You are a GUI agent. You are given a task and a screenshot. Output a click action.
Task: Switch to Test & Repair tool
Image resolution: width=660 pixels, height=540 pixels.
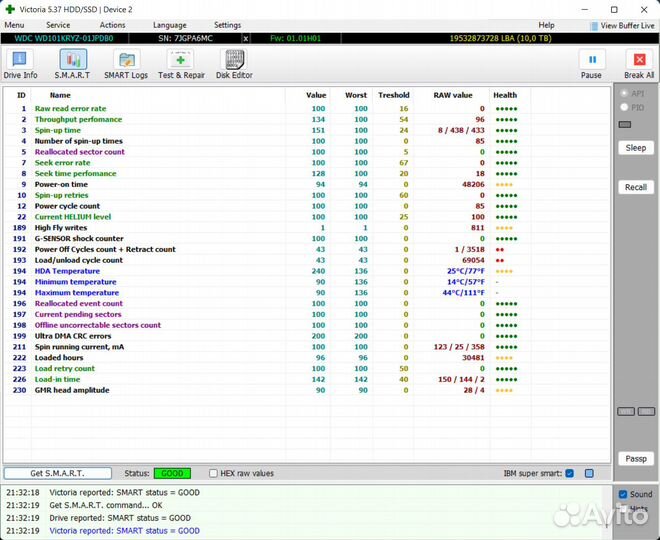pyautogui.click(x=181, y=65)
